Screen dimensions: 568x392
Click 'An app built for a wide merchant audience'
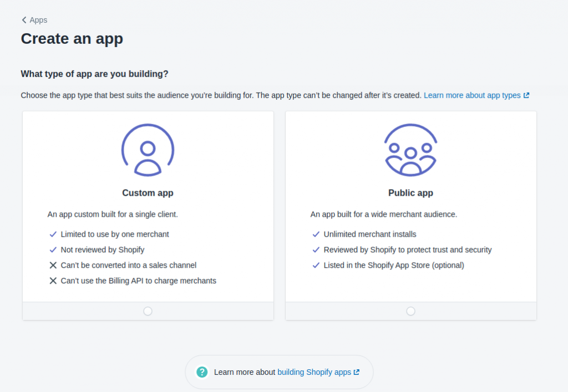(384, 214)
